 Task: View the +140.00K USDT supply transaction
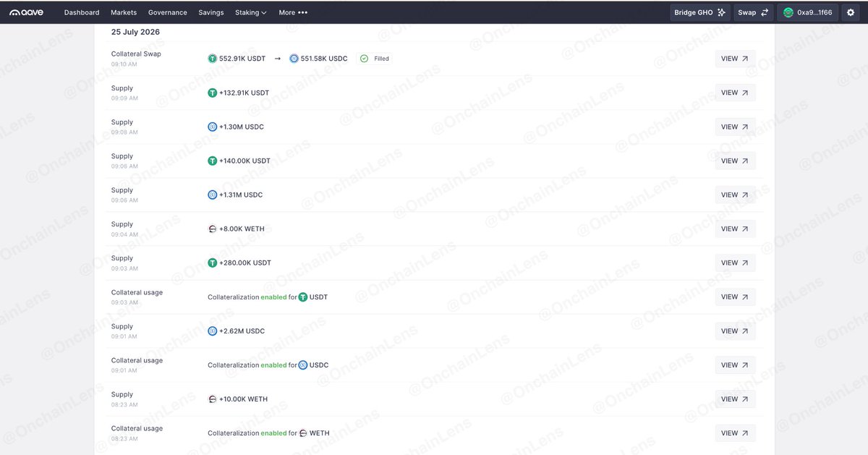[735, 161]
